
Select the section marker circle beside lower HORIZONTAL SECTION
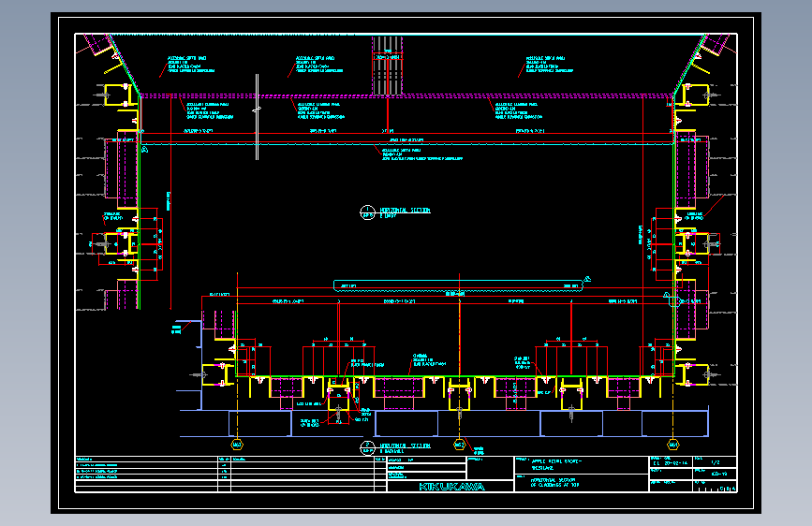(367, 447)
